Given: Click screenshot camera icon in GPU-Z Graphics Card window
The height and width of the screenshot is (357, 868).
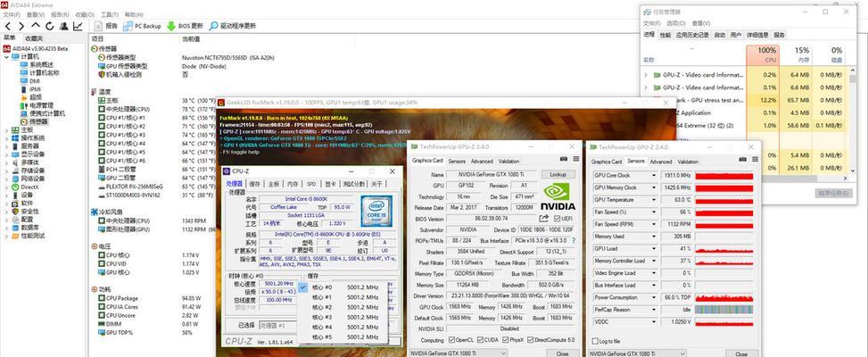Looking at the screenshot, I should coord(564,158).
